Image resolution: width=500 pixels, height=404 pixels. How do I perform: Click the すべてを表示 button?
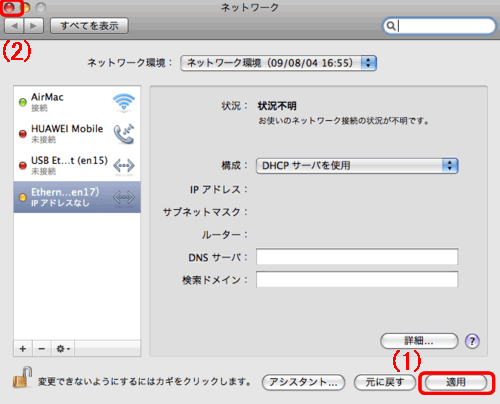(x=89, y=26)
